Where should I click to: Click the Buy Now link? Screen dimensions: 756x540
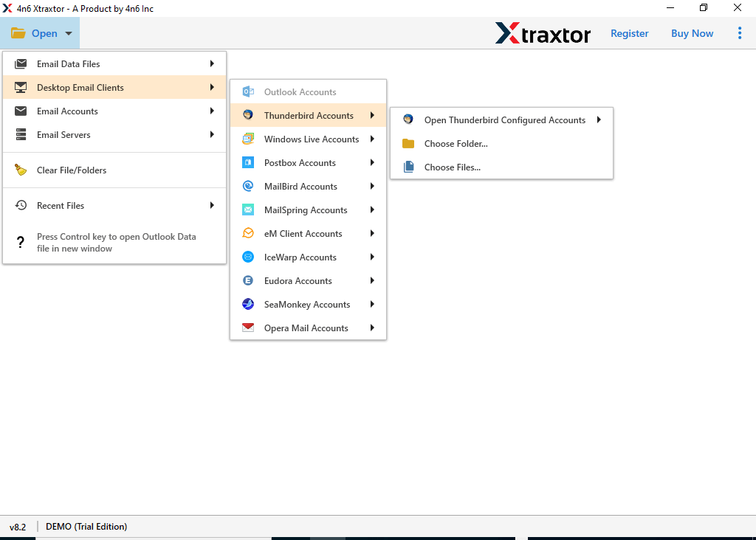(x=691, y=33)
